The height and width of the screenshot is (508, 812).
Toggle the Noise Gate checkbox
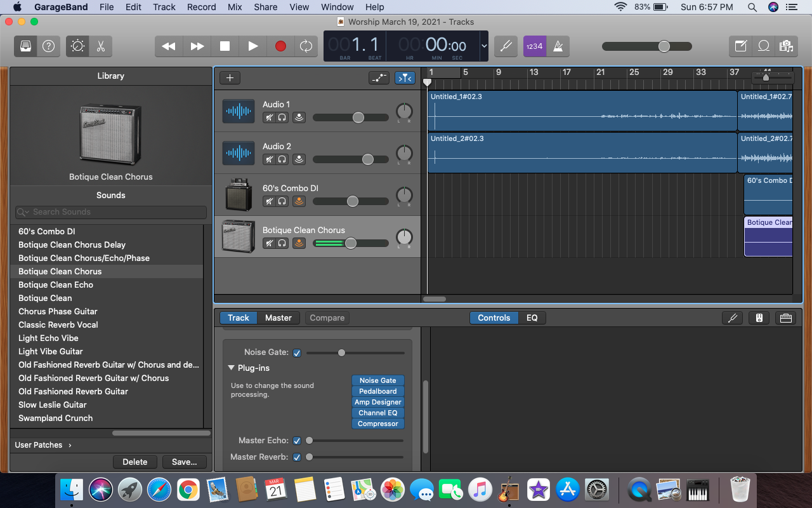(x=297, y=352)
